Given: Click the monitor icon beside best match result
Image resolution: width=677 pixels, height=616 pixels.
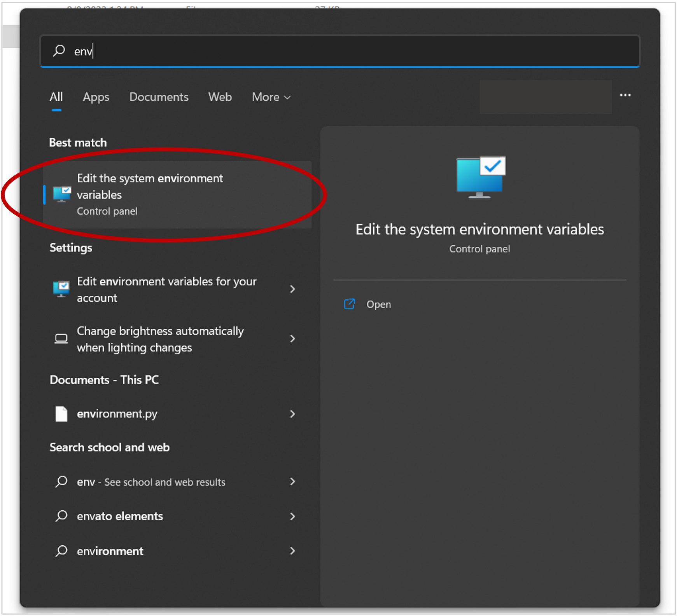Looking at the screenshot, I should pos(62,194).
